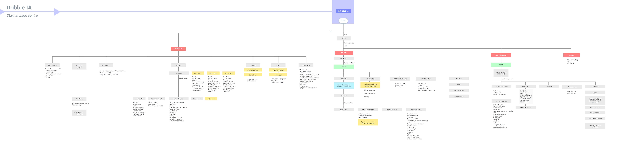Click the 'Start at page centre' subtitle

point(22,16)
